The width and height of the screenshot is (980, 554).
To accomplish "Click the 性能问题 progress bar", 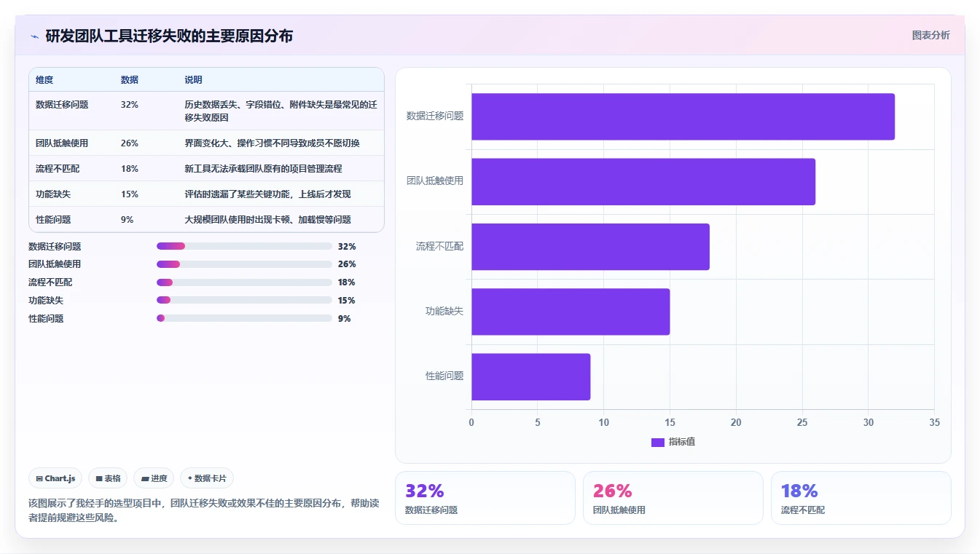I will point(244,318).
